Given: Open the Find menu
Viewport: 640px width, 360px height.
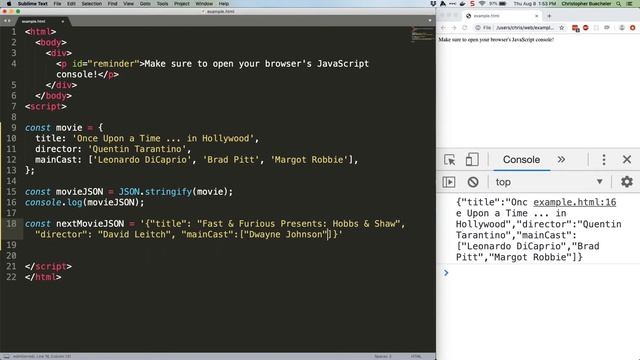Looking at the screenshot, I should point(112,3).
